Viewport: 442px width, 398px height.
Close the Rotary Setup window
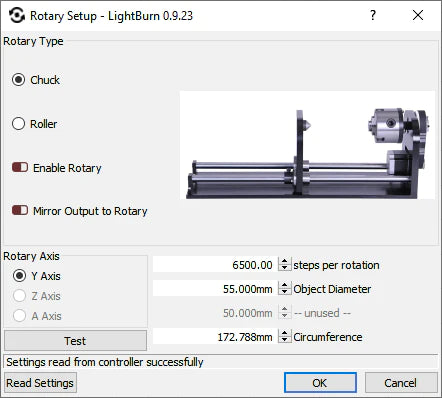(x=418, y=15)
